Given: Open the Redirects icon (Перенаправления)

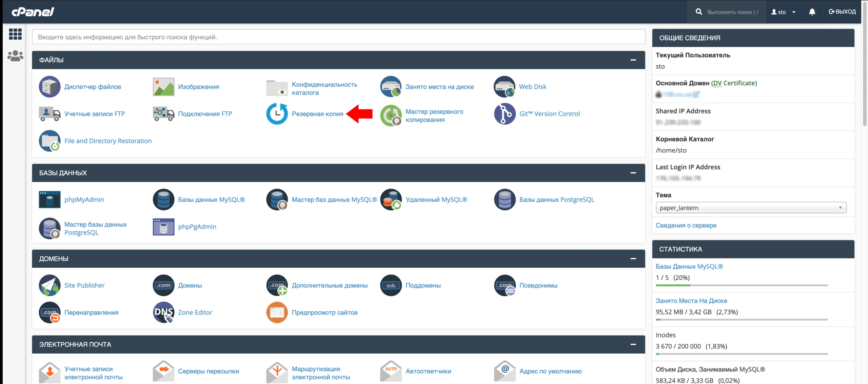Looking at the screenshot, I should [x=50, y=312].
